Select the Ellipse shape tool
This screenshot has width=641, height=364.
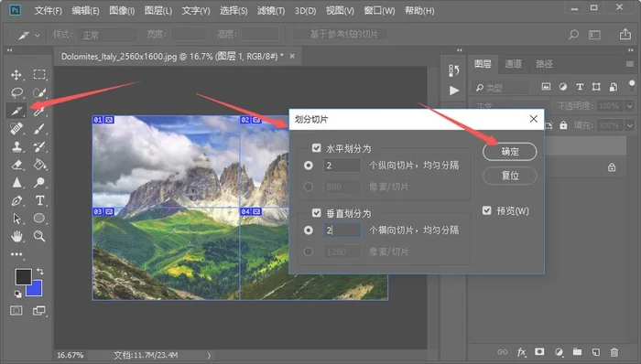pos(39,218)
